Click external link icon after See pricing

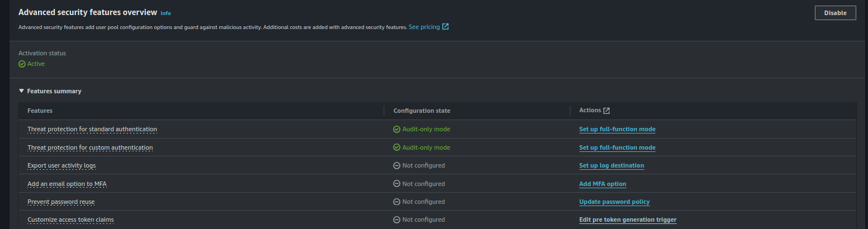pyautogui.click(x=445, y=27)
